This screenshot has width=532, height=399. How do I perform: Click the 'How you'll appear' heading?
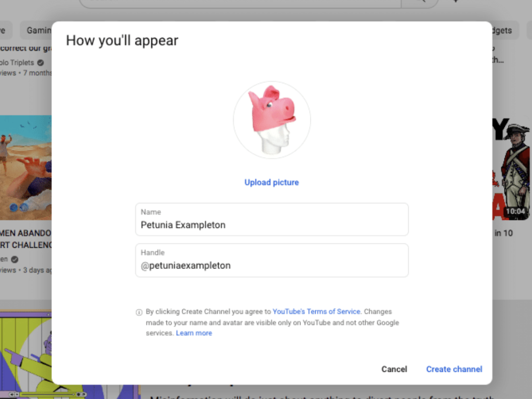[122, 40]
